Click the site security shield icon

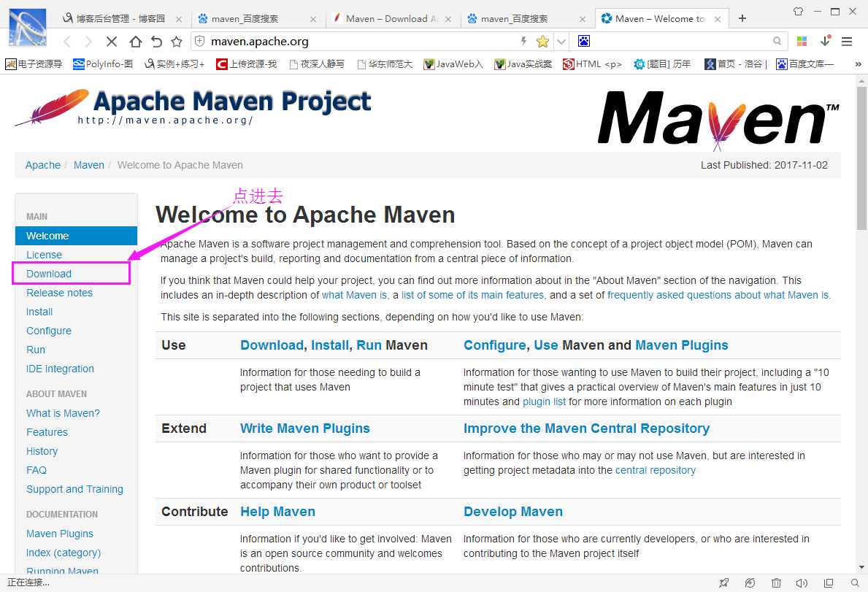pyautogui.click(x=200, y=41)
